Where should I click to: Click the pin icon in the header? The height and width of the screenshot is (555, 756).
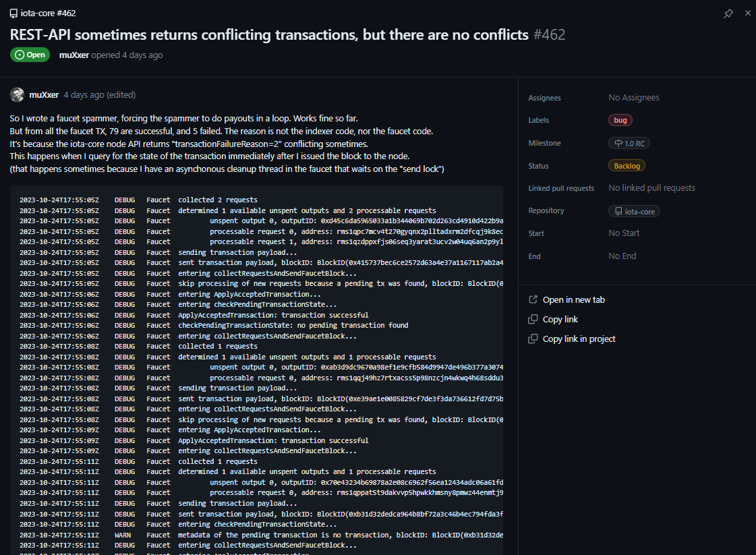[x=728, y=13]
